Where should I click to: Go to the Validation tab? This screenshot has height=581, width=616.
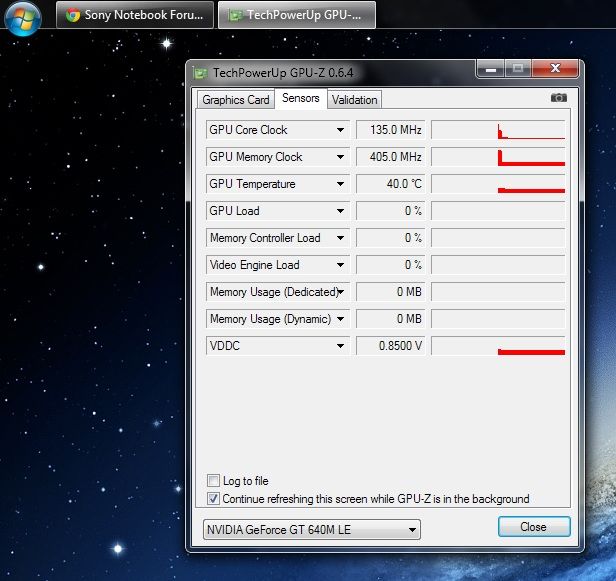tap(354, 100)
